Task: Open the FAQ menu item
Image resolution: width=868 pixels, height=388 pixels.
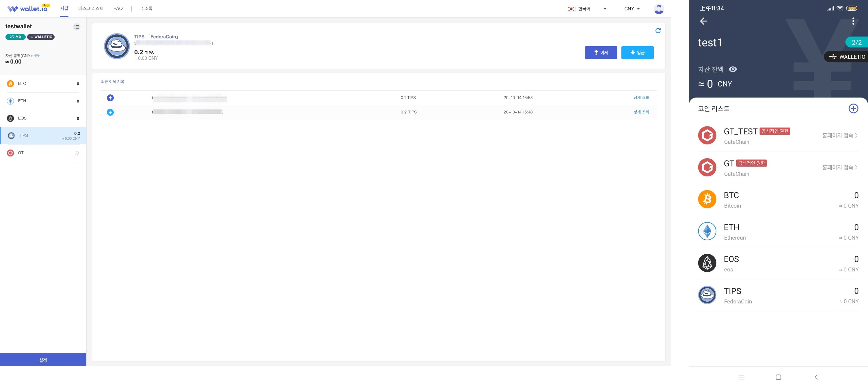Action: [118, 8]
